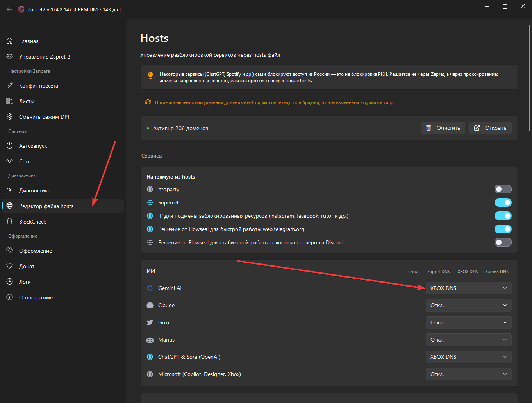Image resolution: width=532 pixels, height=403 pixels.
Task: Open the Логи page
Action: 63,282
